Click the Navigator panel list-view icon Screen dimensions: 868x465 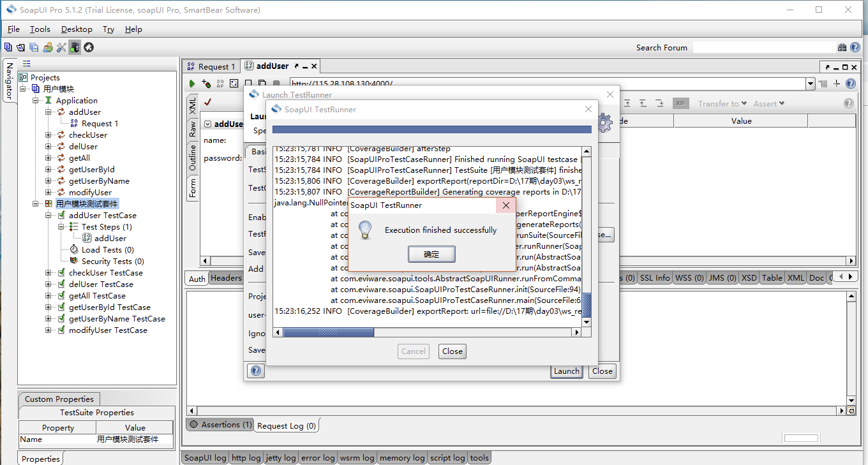[x=27, y=63]
